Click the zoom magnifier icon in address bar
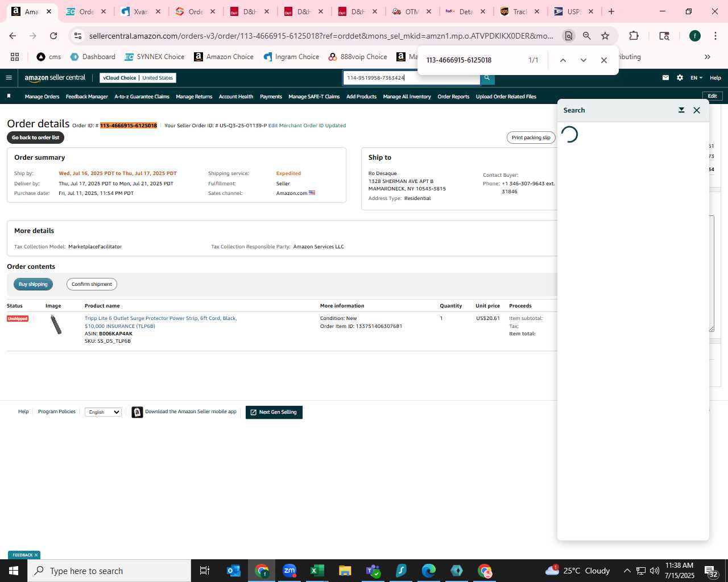Viewport: 728px width, 582px height. 587,36
